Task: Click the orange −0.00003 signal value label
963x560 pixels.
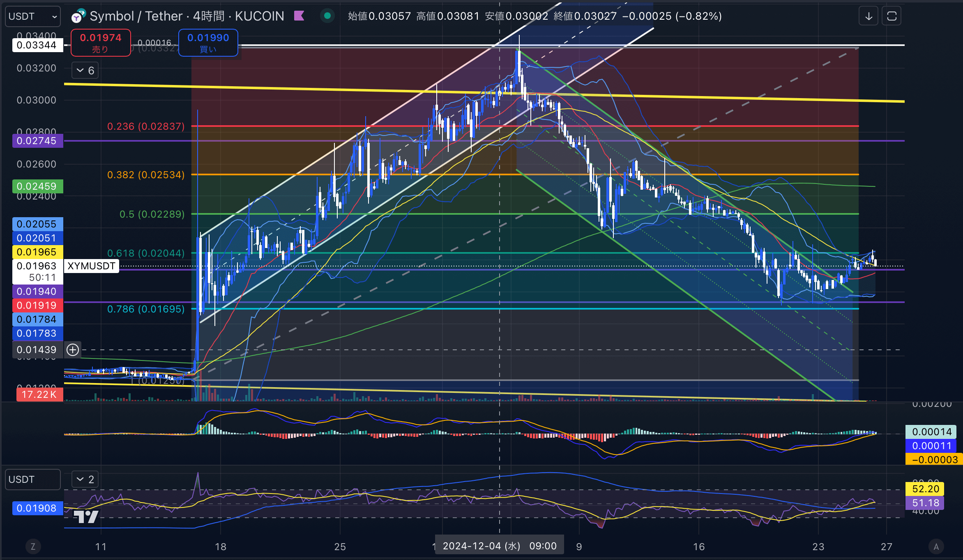Action: (934, 459)
